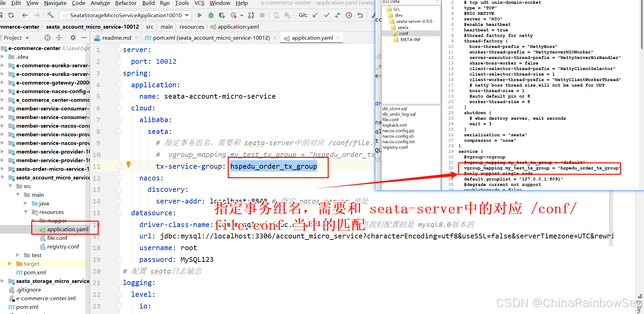Open the Refactor menu
644x314 pixels.
point(126,3)
